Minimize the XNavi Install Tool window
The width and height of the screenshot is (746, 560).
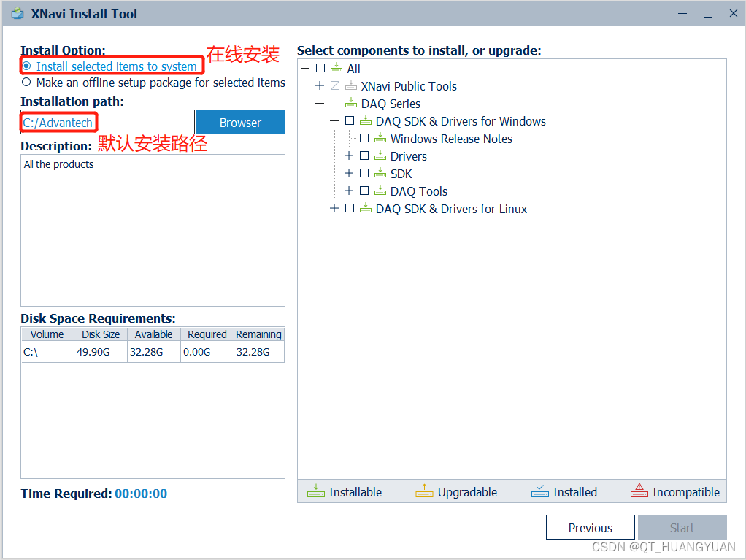pos(682,13)
